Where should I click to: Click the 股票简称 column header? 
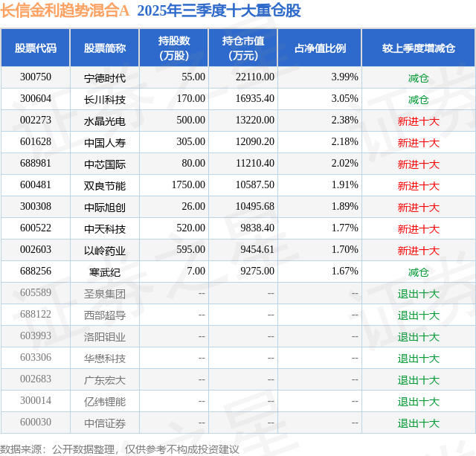pyautogui.click(x=105, y=48)
